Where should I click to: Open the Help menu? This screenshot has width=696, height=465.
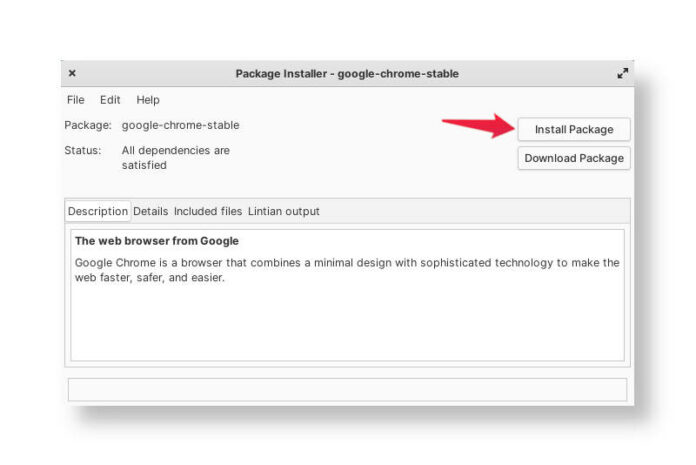pyautogui.click(x=148, y=100)
